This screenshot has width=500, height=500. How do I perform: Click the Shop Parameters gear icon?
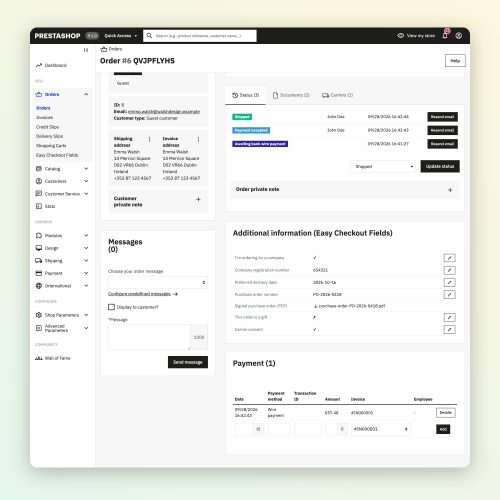click(x=39, y=315)
